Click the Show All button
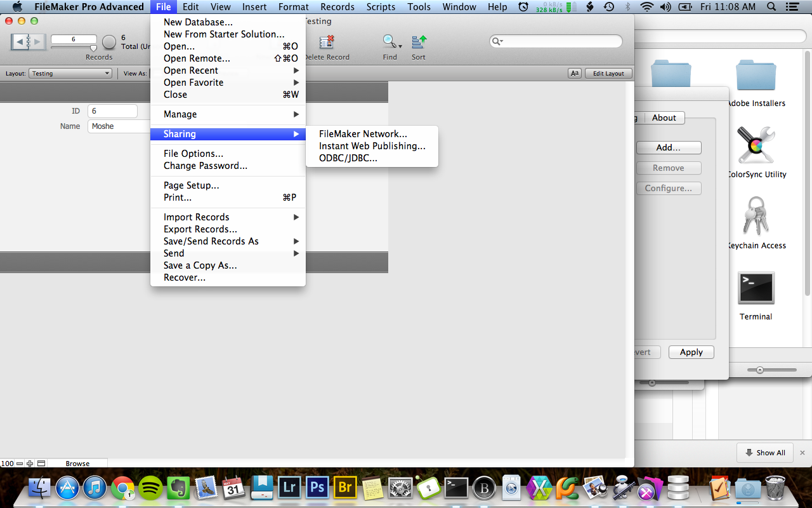The image size is (812, 508). click(764, 453)
